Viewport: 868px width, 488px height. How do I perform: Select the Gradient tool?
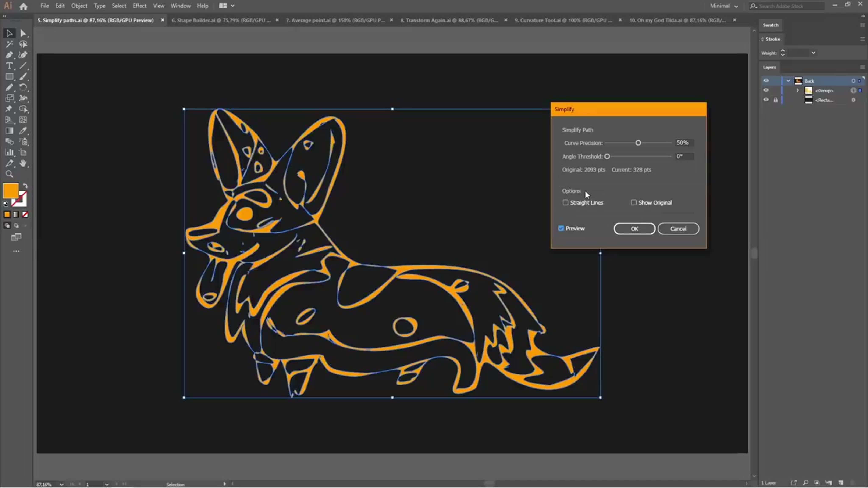[x=9, y=131]
